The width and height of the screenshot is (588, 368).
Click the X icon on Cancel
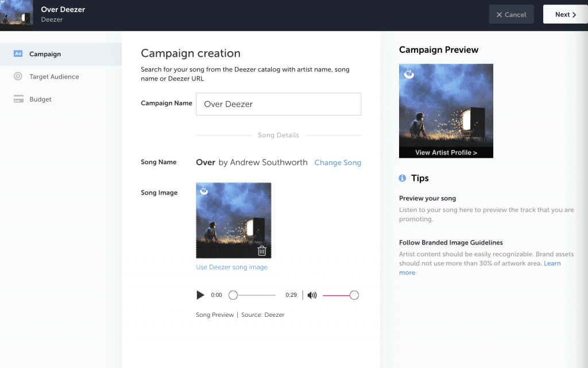tap(499, 14)
